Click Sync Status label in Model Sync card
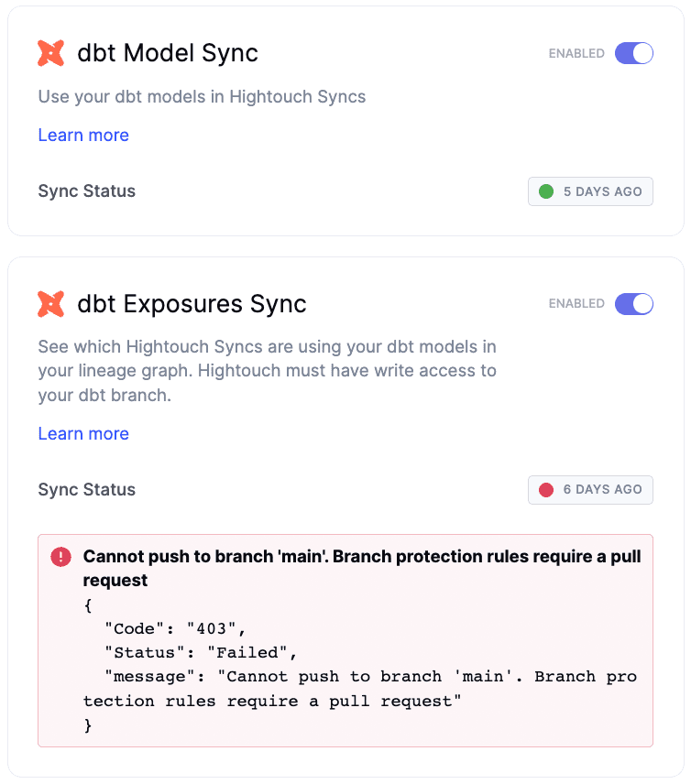691x784 pixels. 87,191
